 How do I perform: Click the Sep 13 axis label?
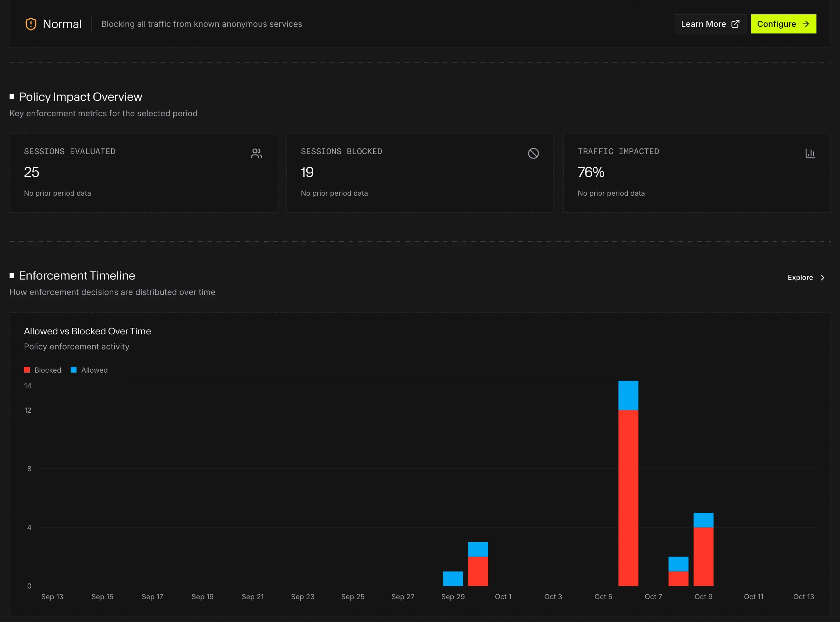(52, 596)
